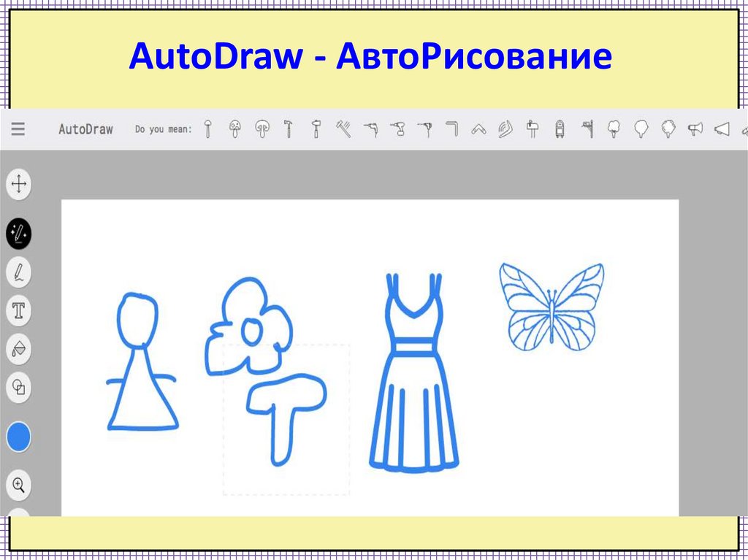Image resolution: width=748 pixels, height=560 pixels.
Task: Choose the plain cone megaphone suggestion
Action: click(722, 129)
